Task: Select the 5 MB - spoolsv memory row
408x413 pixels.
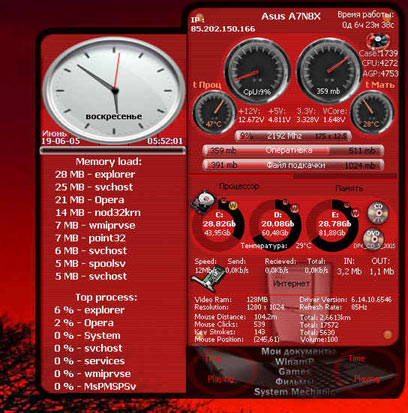Action: click(90, 263)
